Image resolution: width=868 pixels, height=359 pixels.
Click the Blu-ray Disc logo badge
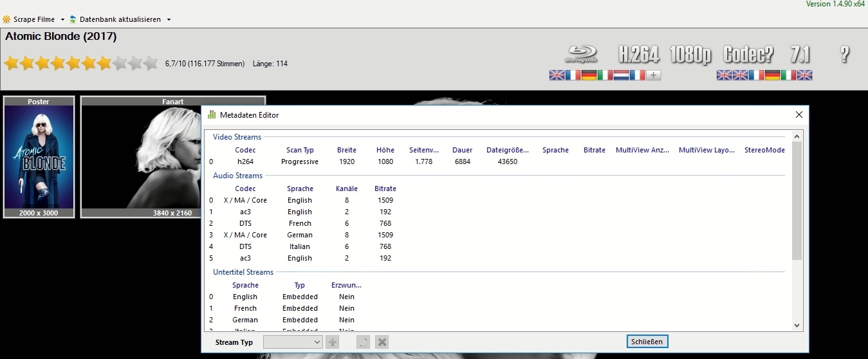click(x=581, y=54)
